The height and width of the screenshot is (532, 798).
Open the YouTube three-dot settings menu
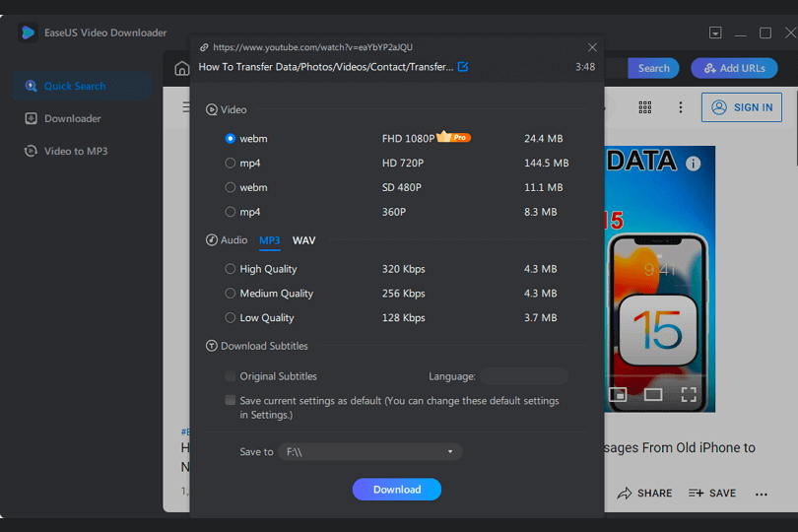tap(680, 107)
